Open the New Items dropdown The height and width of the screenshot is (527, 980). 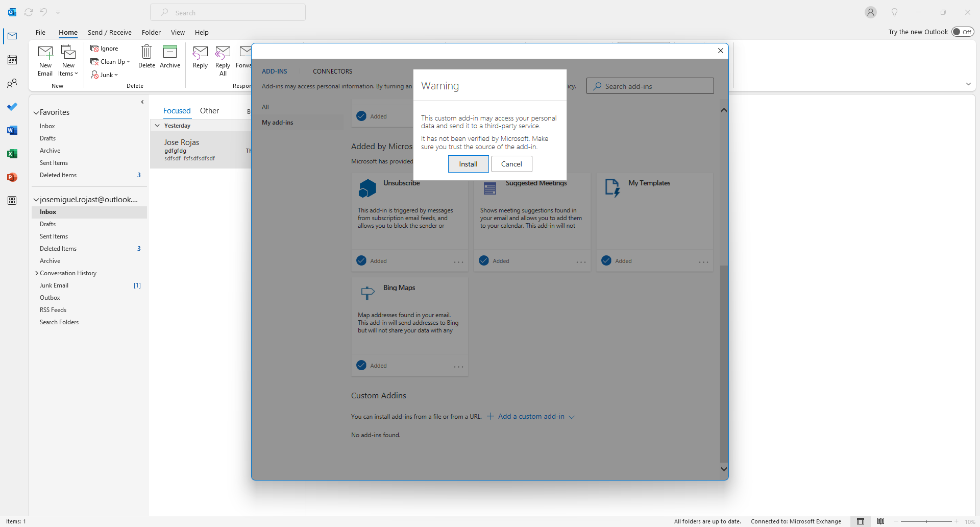68,60
